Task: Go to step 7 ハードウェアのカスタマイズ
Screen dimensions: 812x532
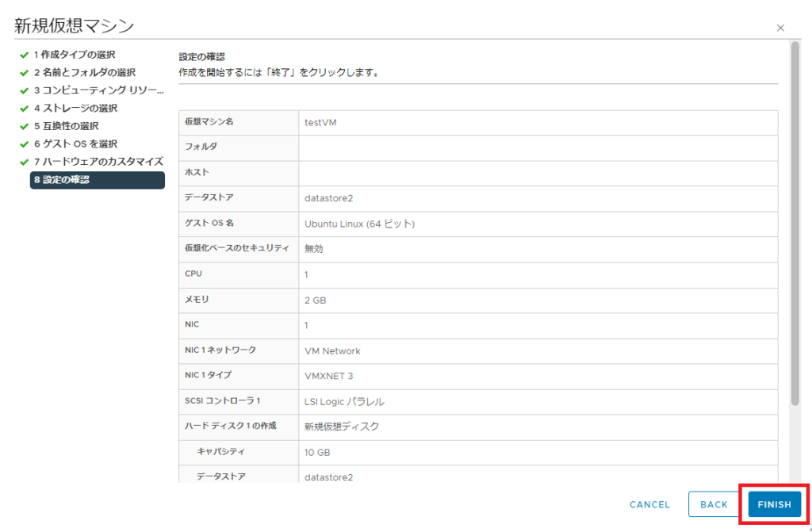Action: pos(98,162)
